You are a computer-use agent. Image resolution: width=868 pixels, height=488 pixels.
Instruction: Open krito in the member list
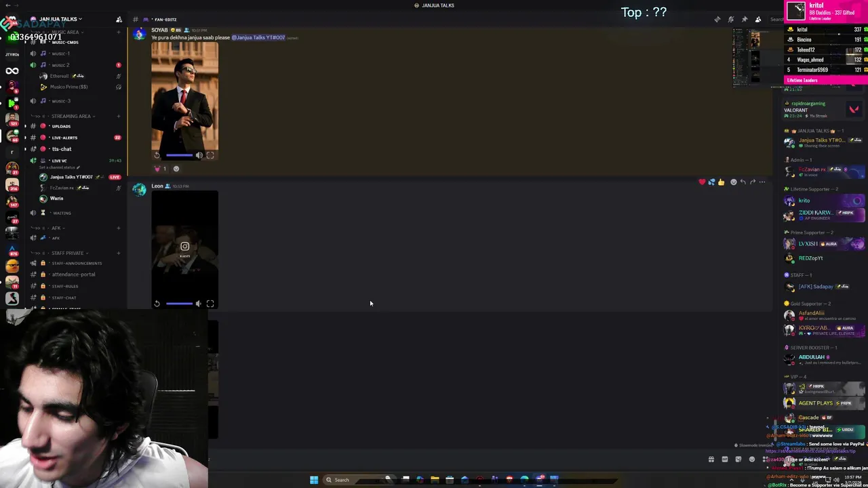(x=804, y=201)
